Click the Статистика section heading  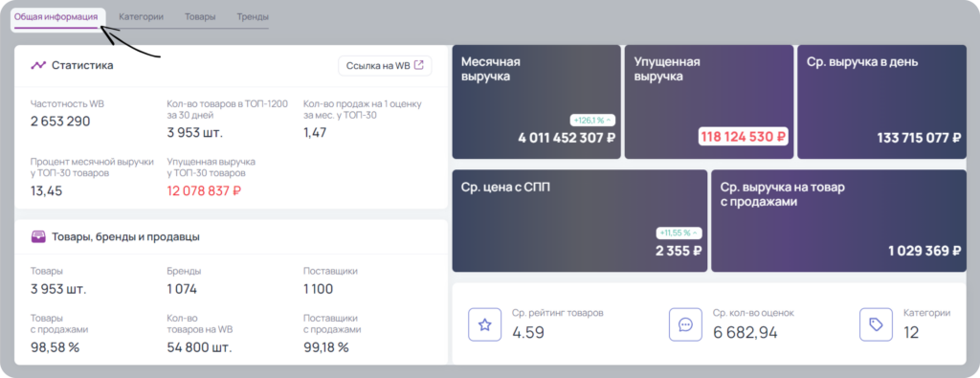[x=82, y=65]
